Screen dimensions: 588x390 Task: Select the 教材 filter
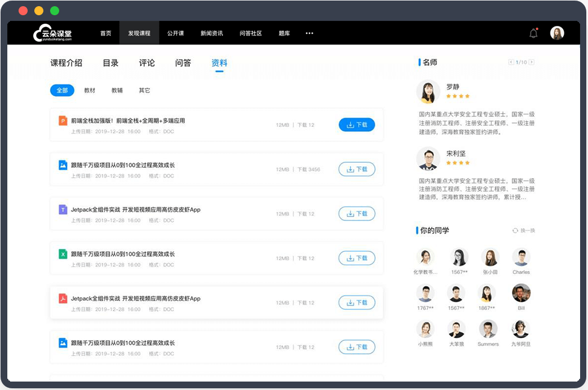90,91
